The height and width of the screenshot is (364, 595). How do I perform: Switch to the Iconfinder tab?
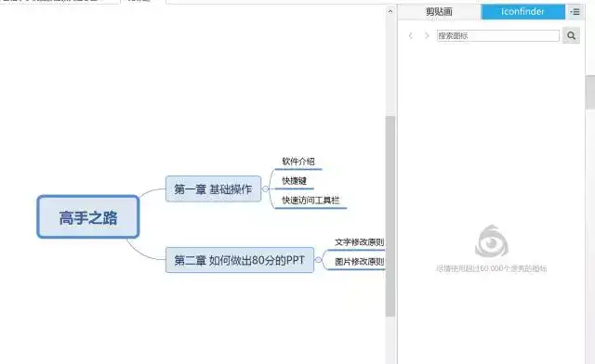[x=522, y=12]
